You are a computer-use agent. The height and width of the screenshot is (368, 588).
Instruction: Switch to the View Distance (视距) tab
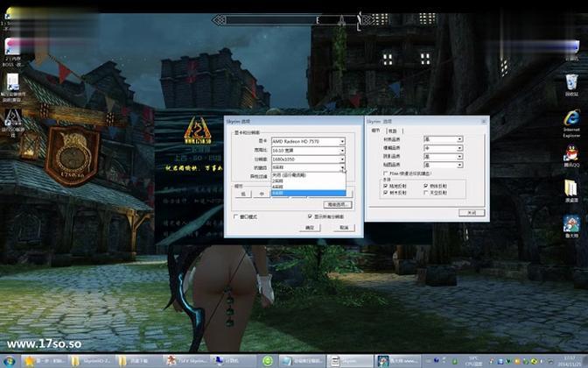pos(393,131)
